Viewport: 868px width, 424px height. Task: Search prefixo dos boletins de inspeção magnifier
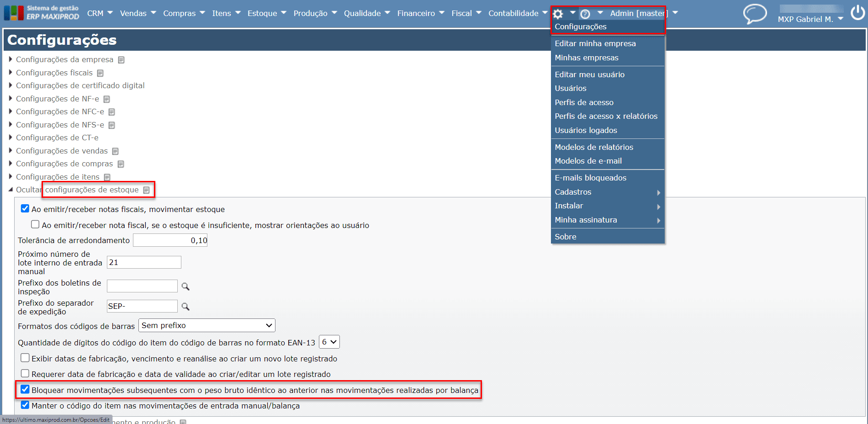[x=185, y=286]
